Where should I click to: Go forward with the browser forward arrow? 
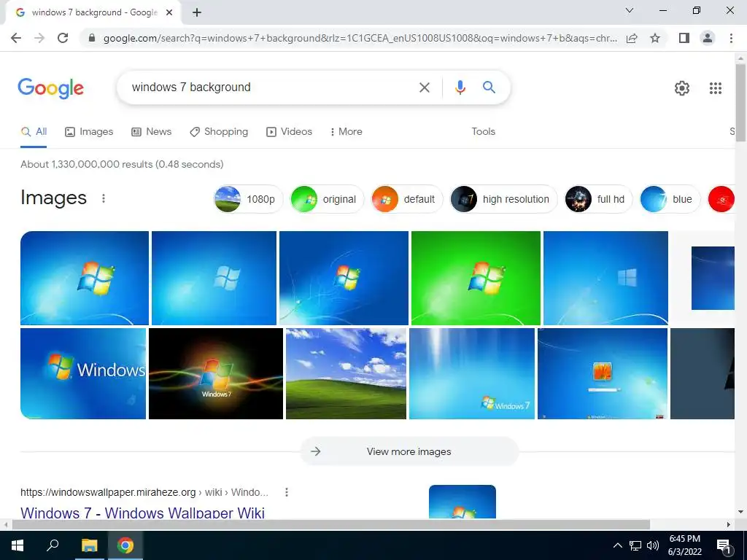pos(39,38)
